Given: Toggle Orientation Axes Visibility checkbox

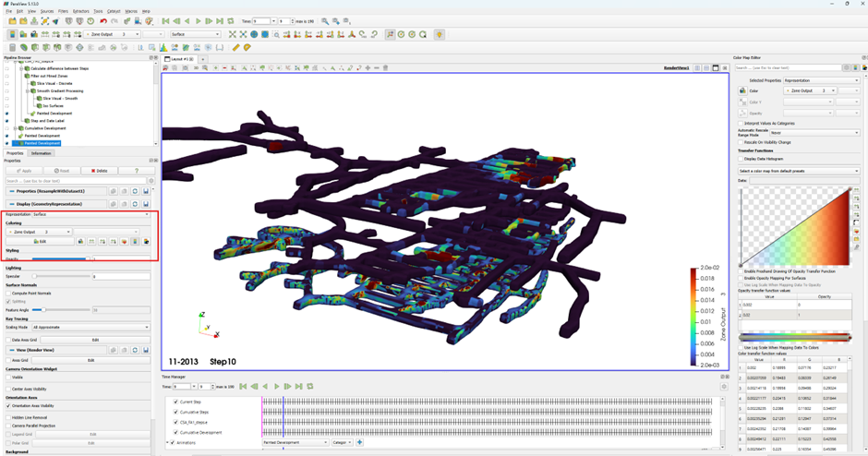Looking at the screenshot, I should click(x=8, y=405).
